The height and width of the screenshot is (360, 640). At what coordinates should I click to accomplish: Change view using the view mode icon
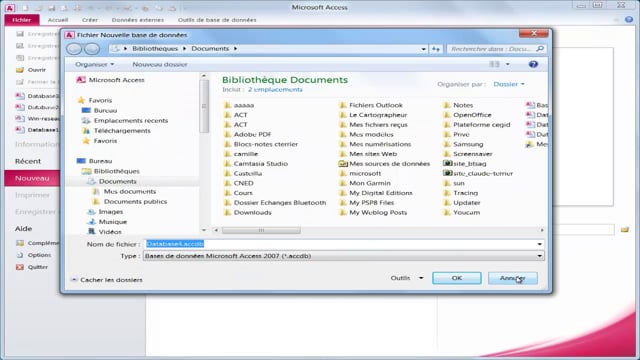[494, 64]
